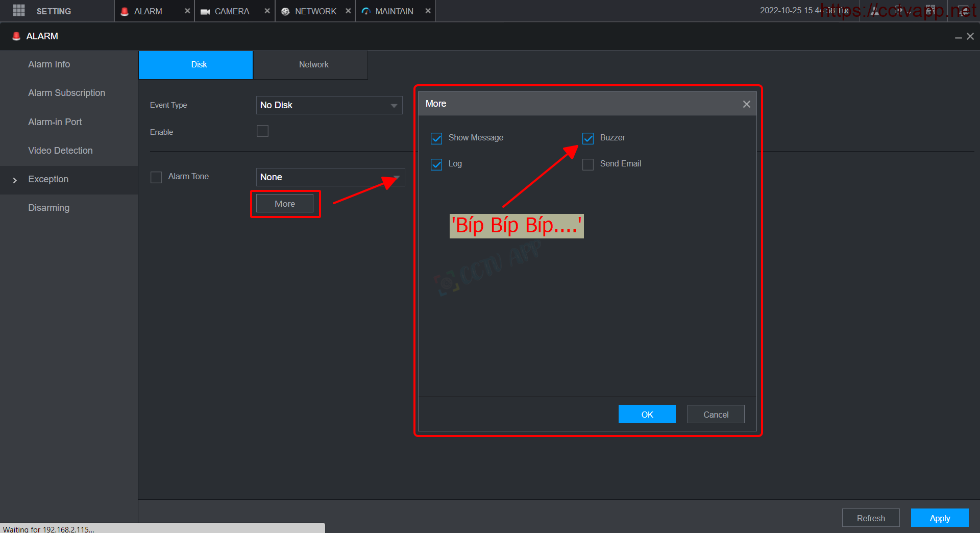Toggle the Show Message checkbox
Image resolution: width=980 pixels, height=533 pixels.
(436, 138)
